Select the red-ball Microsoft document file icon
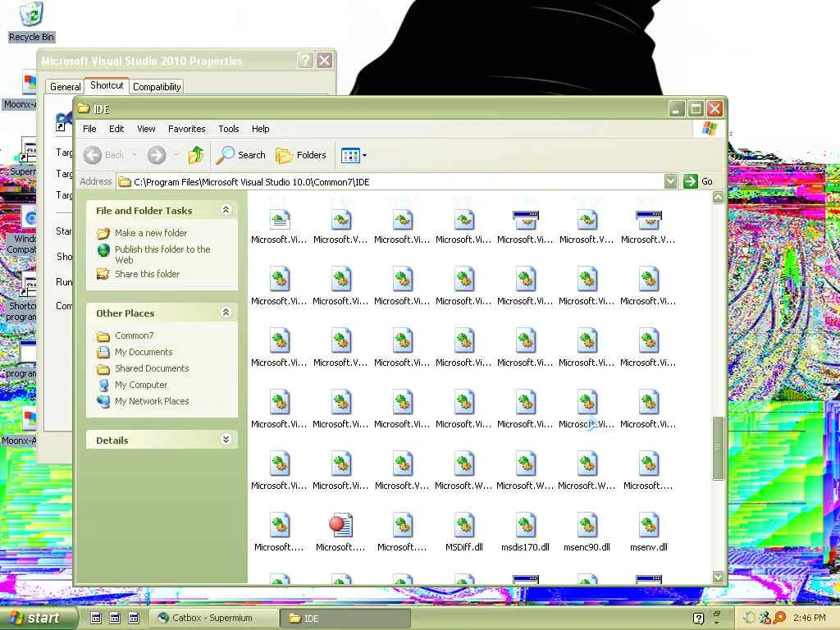840x630 pixels. click(x=340, y=525)
